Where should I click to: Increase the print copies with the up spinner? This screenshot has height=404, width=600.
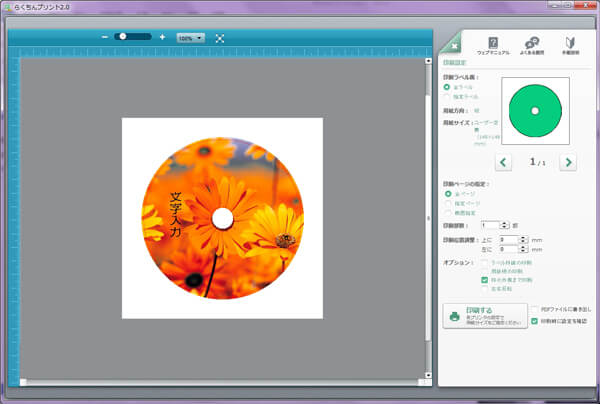point(505,223)
